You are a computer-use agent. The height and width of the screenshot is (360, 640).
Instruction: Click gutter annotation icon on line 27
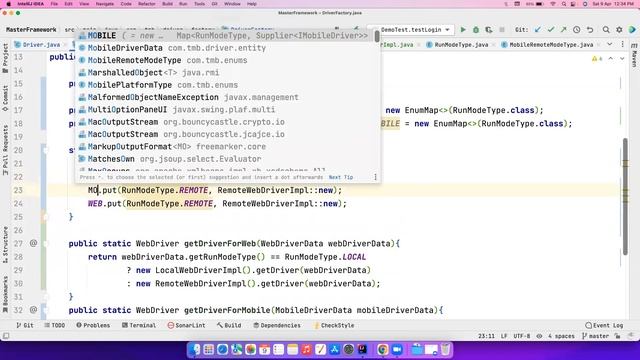point(33,243)
